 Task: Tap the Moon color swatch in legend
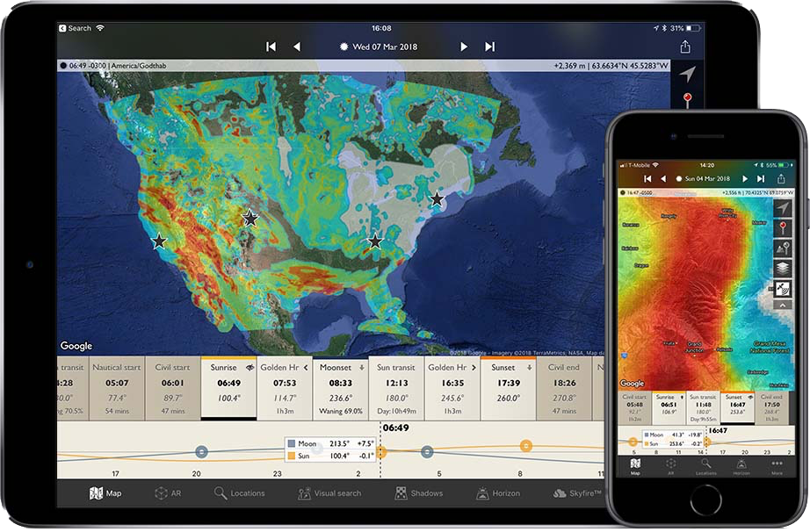point(292,443)
